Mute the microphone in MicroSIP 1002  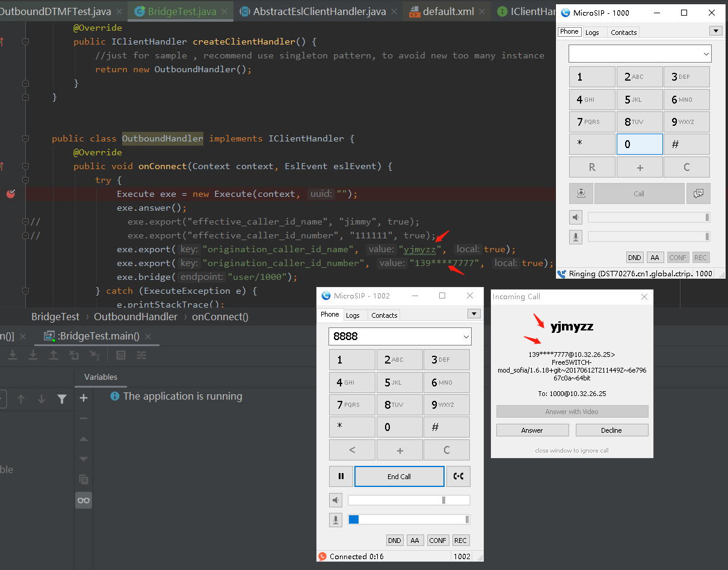pos(337,519)
